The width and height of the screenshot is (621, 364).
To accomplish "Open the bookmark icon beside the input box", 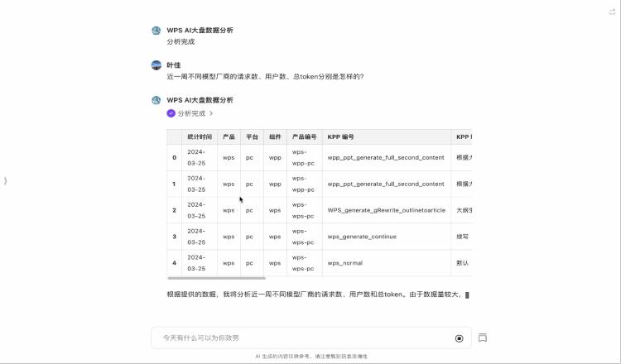I will [x=483, y=338].
